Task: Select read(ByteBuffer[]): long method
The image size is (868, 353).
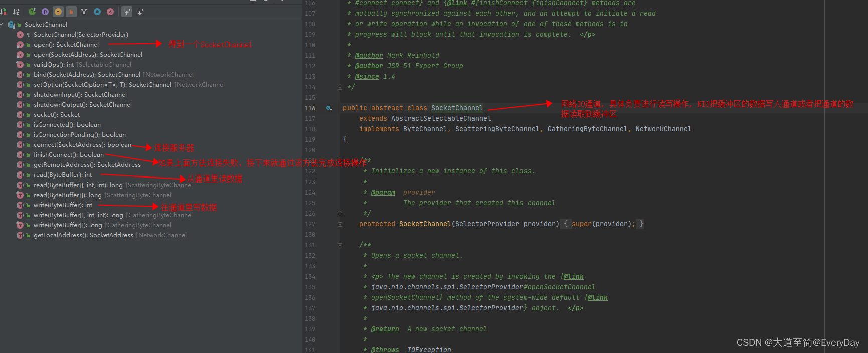Action: (68, 195)
